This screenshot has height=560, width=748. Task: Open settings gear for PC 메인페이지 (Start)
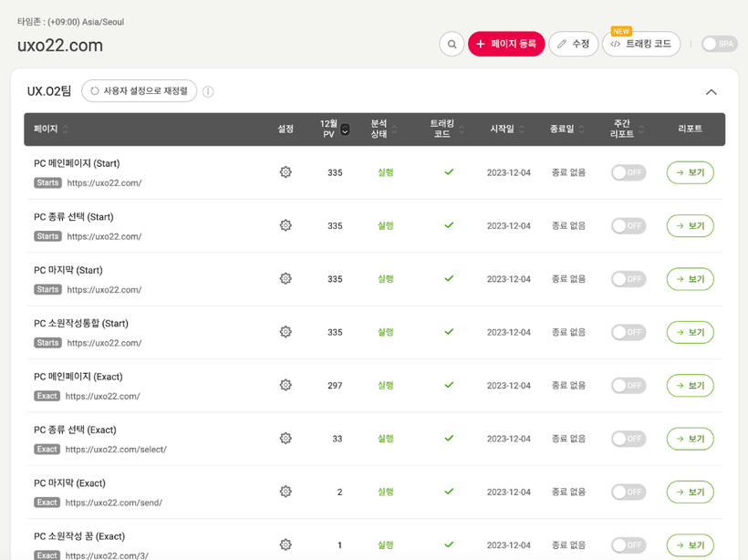coord(286,172)
